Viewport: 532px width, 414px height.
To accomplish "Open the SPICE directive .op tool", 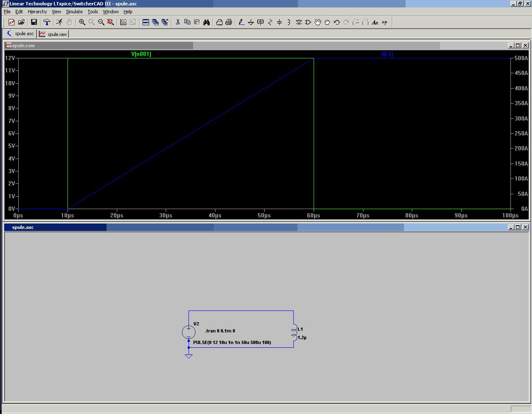I will click(x=384, y=22).
